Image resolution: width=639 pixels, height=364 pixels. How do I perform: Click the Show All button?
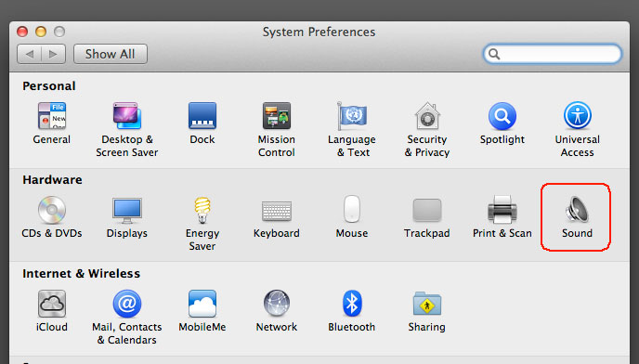(x=110, y=54)
